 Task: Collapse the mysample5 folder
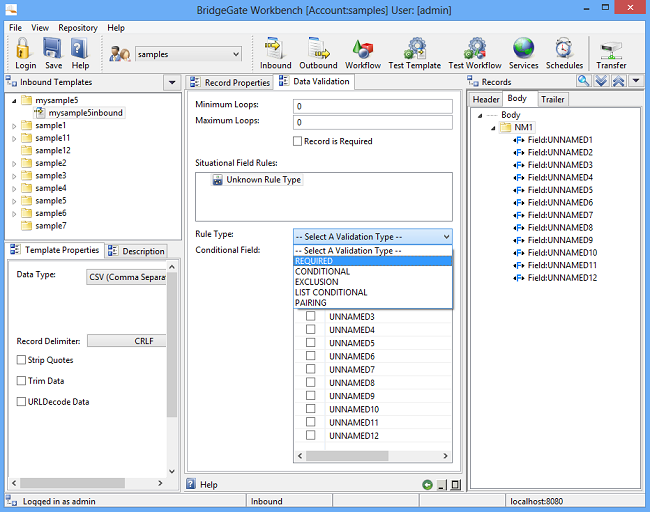(x=14, y=101)
